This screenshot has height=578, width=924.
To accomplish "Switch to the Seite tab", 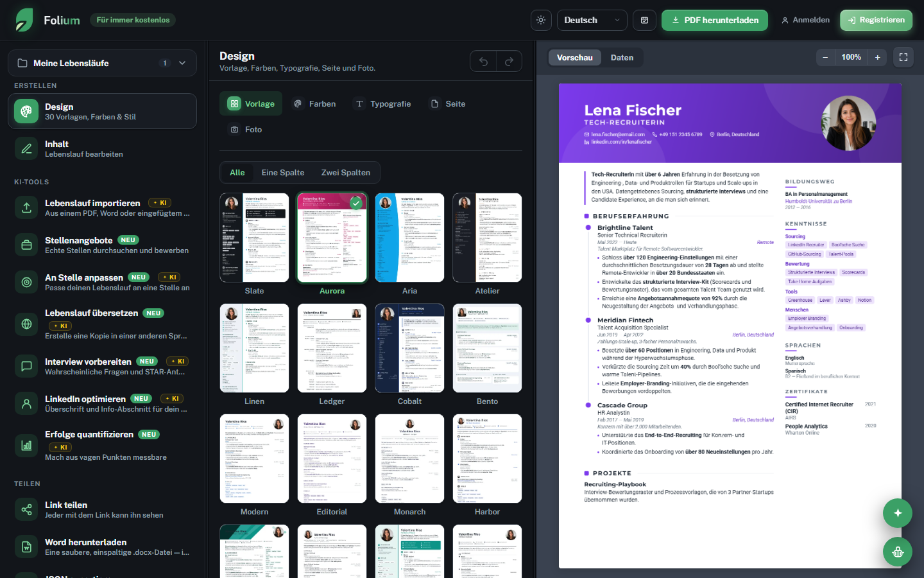I will point(447,103).
